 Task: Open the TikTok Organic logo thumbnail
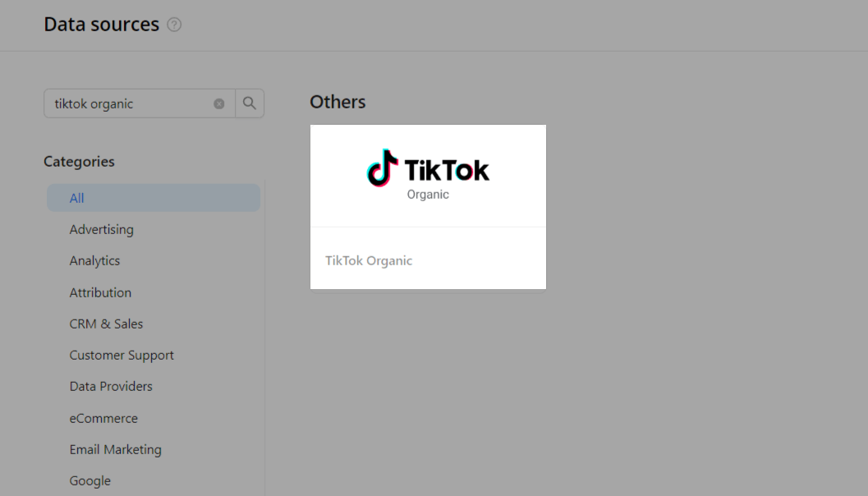click(428, 176)
